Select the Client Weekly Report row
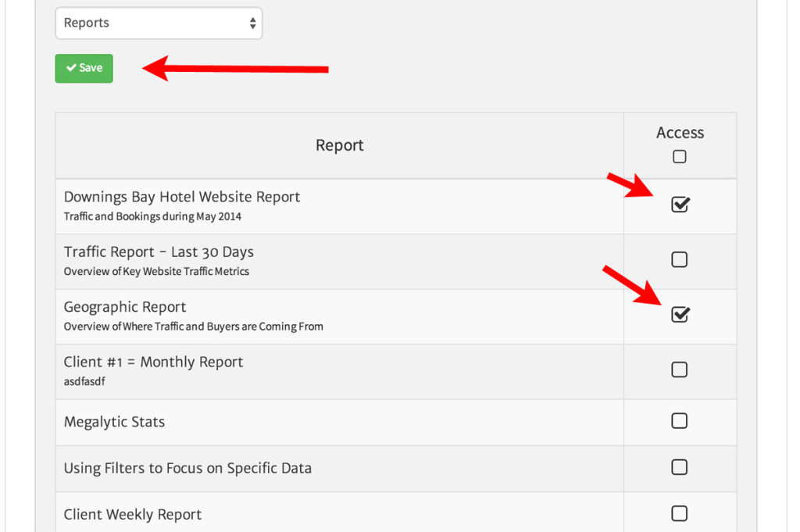This screenshot has height=532, width=800. [x=132, y=514]
